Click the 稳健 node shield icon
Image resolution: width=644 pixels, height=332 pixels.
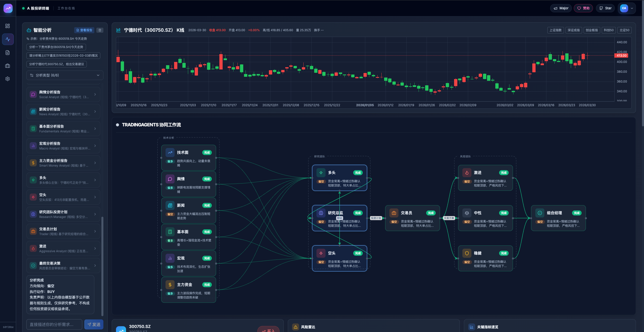click(467, 253)
